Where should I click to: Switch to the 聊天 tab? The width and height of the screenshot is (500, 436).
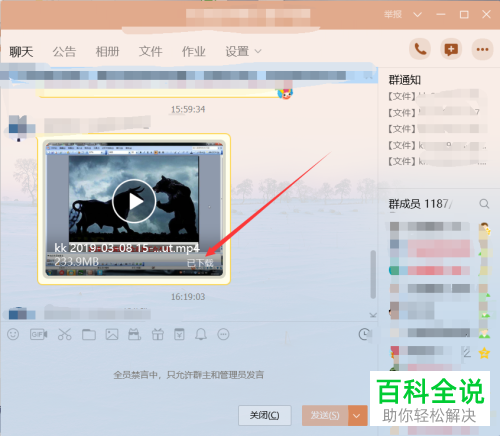point(21,52)
